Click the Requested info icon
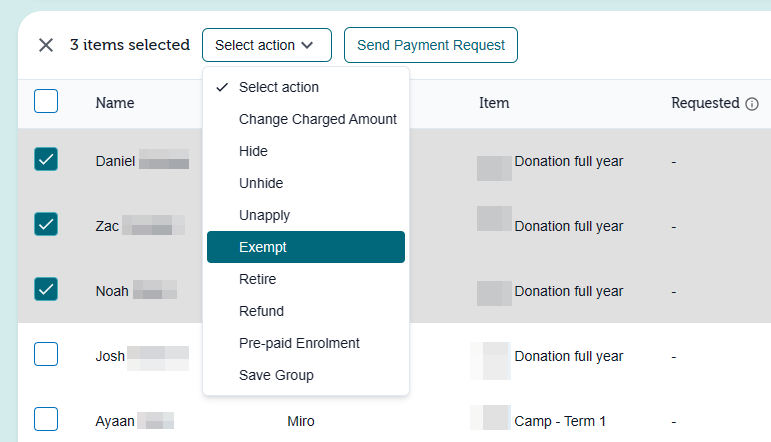 tap(752, 104)
